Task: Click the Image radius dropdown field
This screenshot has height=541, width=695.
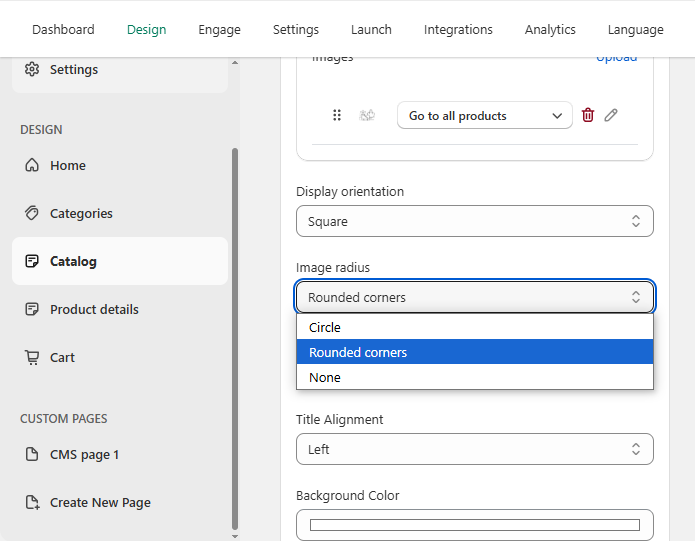Action: (x=475, y=297)
